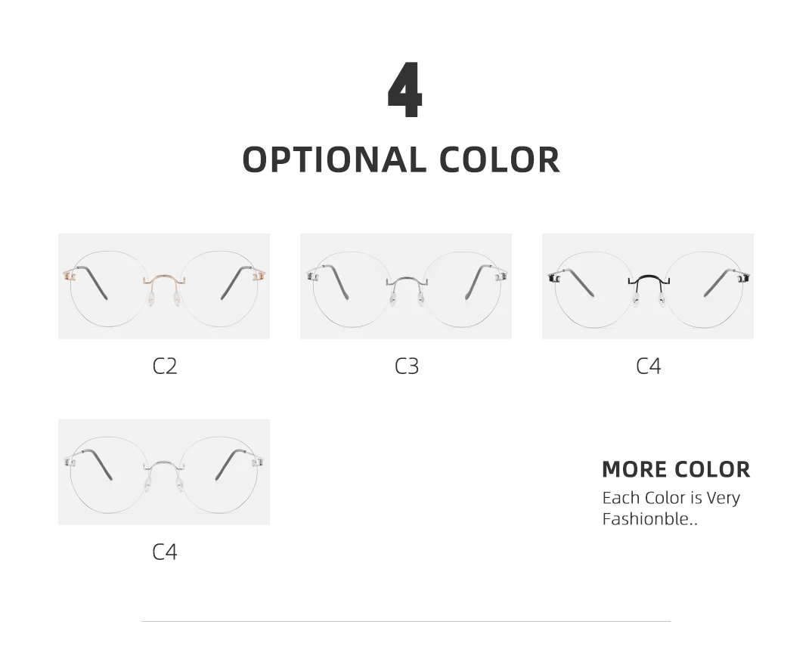Click the MORE COLOR heading
This screenshot has height=646, width=812.
pyautogui.click(x=676, y=469)
